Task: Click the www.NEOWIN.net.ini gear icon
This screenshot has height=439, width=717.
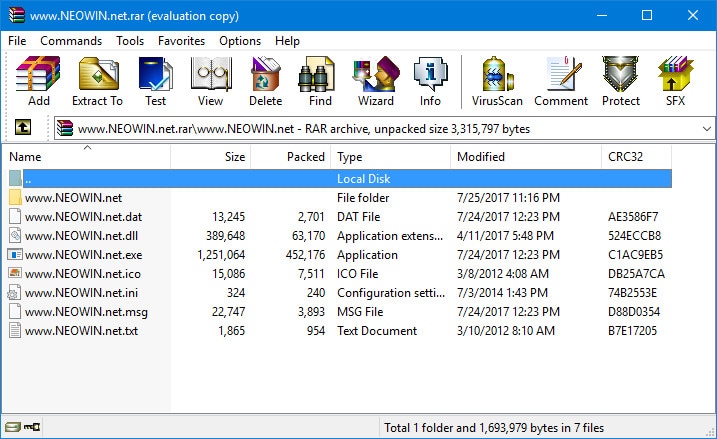Action: tap(14, 293)
